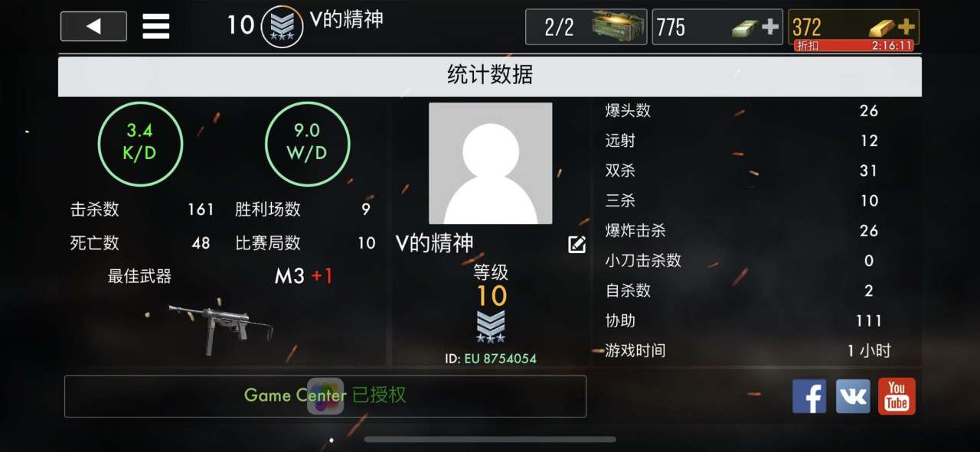Open the Facebook page icon

point(809,396)
